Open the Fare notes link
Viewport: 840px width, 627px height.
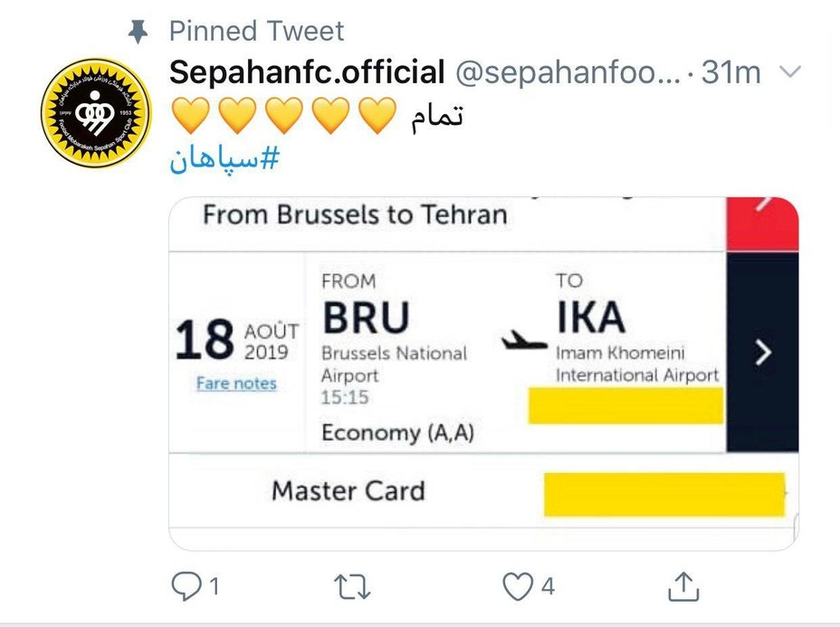coord(239,384)
